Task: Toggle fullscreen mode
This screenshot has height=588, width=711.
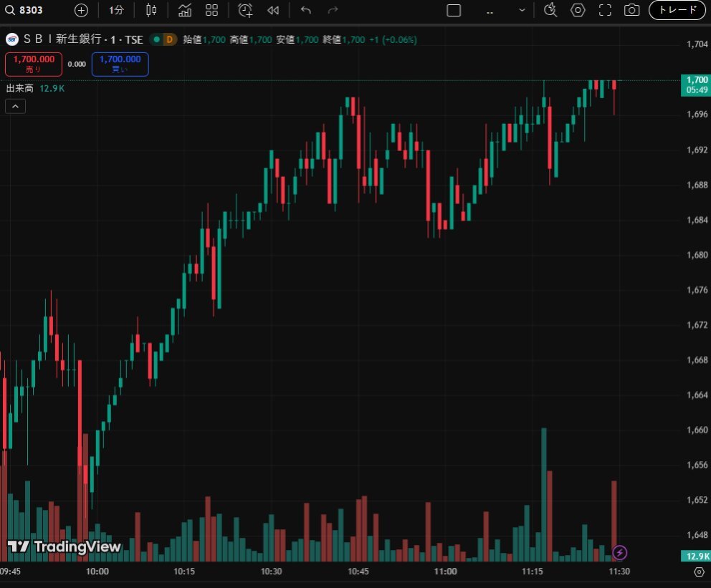Action: 605,10
